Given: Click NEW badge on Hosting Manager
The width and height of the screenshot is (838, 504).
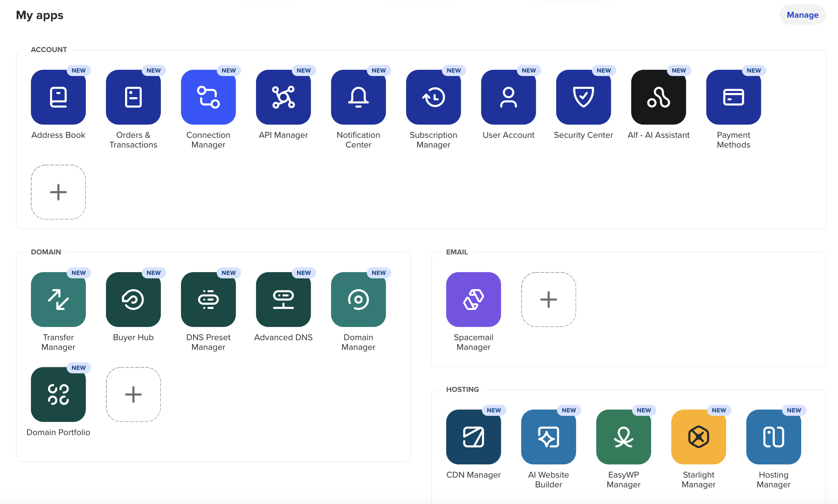Looking at the screenshot, I should [x=794, y=410].
